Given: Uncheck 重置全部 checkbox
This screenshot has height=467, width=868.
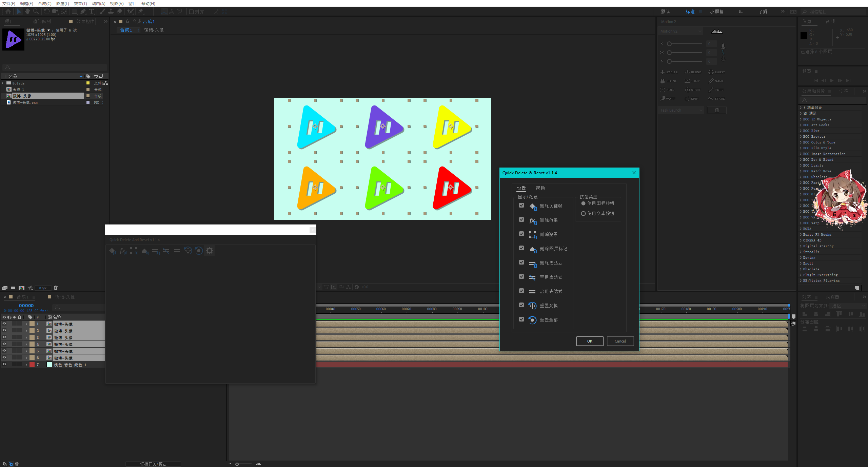Looking at the screenshot, I should point(521,319).
